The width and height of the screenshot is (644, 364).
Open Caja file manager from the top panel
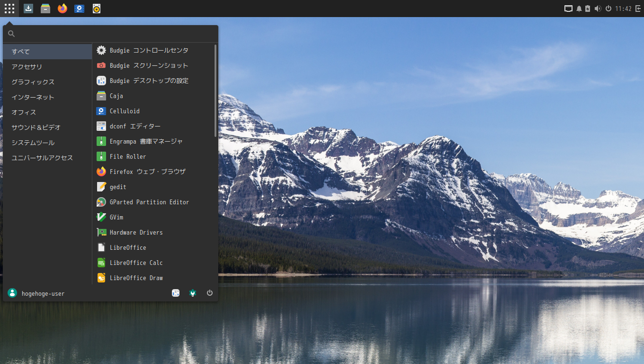click(45, 8)
